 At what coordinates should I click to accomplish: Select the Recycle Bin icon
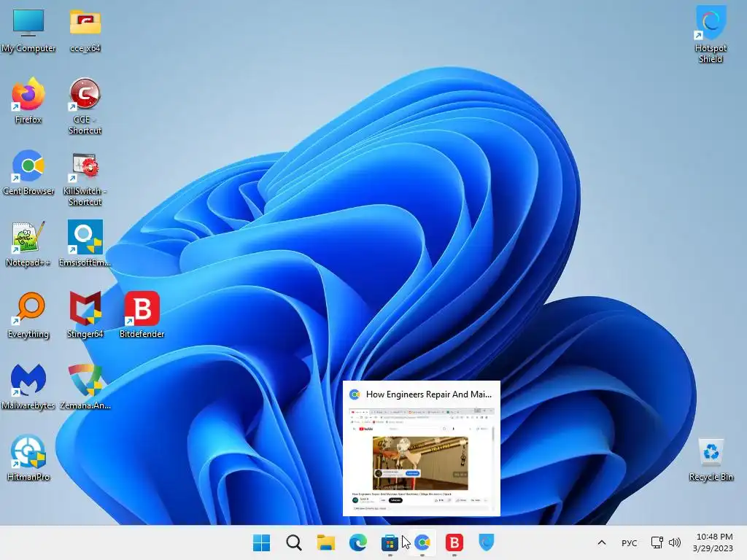click(x=711, y=460)
